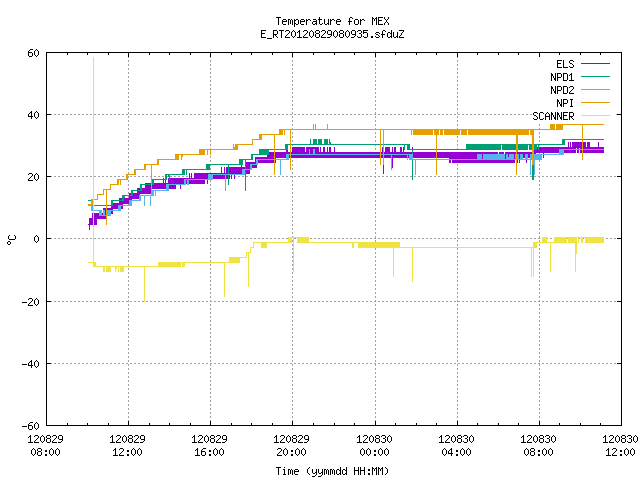
Task: Click the y-axis label 60
Action: [x=33, y=53]
